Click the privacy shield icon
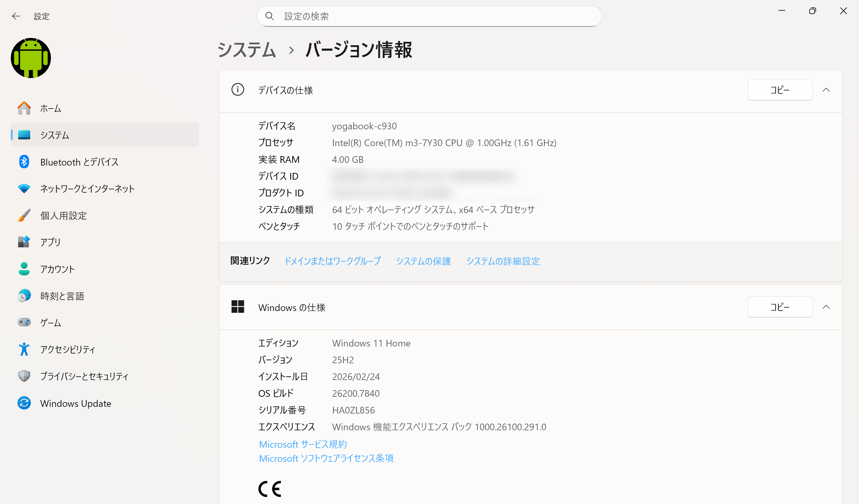859x504 pixels. 24,376
